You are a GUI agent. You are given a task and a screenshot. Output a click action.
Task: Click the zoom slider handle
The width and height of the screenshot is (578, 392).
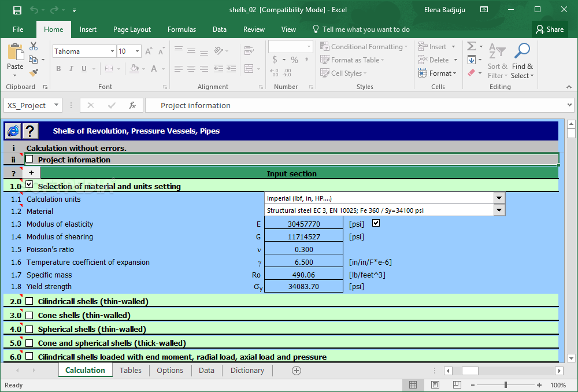[x=506, y=384]
